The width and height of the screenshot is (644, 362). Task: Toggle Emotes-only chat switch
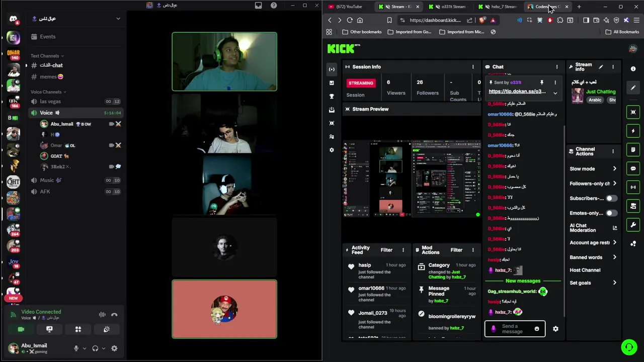(611, 213)
